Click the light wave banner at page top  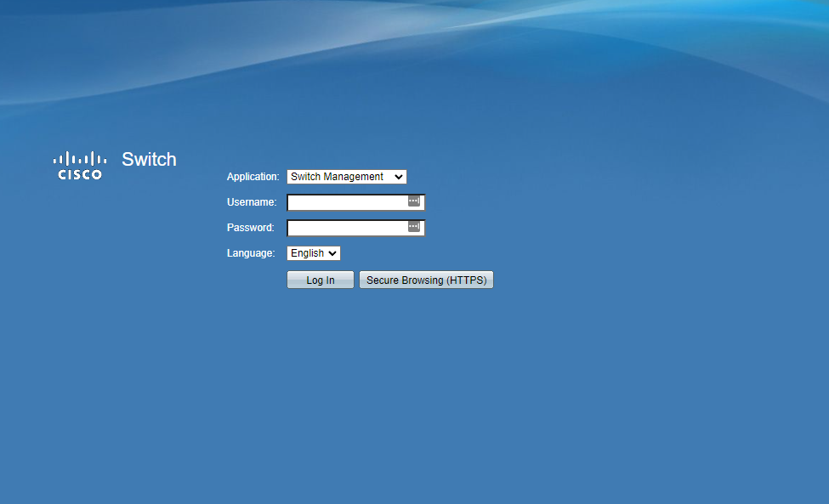tap(510, 34)
